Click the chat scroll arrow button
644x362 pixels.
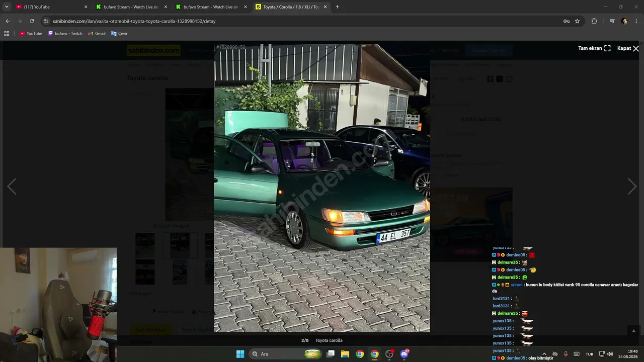(x=633, y=330)
